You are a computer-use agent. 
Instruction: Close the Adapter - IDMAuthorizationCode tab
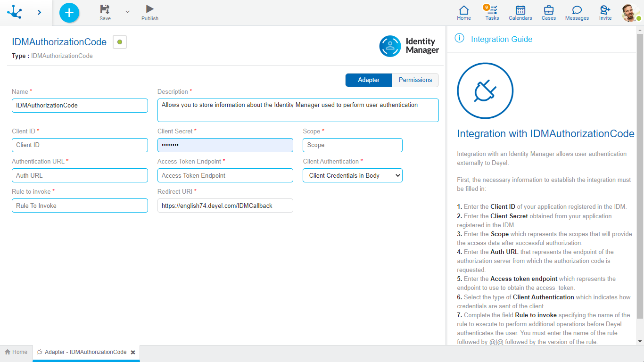pyautogui.click(x=133, y=352)
